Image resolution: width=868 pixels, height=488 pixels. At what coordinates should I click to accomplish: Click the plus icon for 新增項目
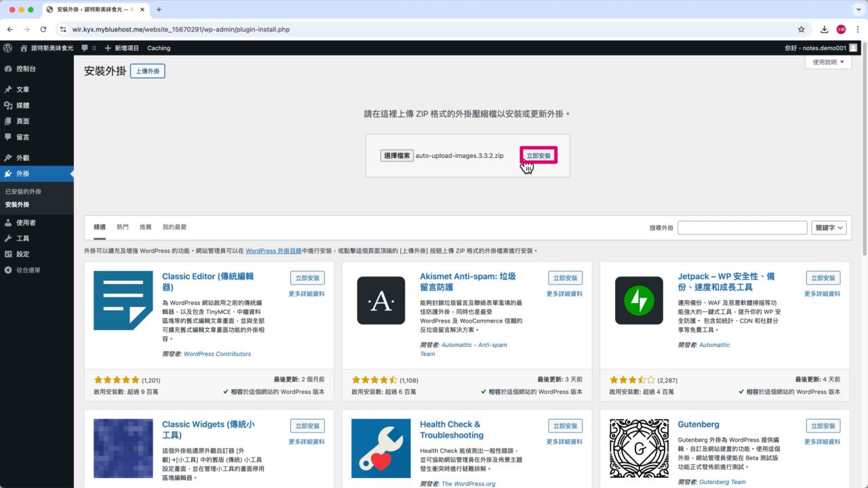coord(108,48)
